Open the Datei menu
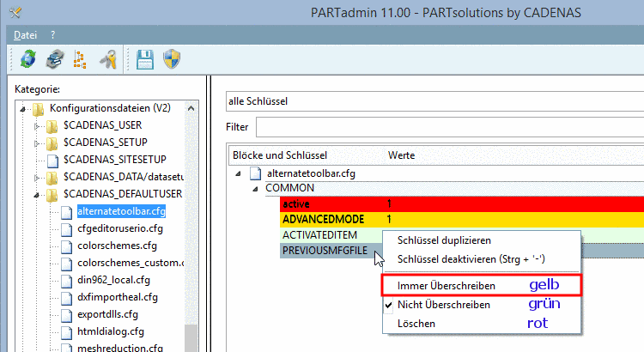644x352 pixels. [x=26, y=35]
